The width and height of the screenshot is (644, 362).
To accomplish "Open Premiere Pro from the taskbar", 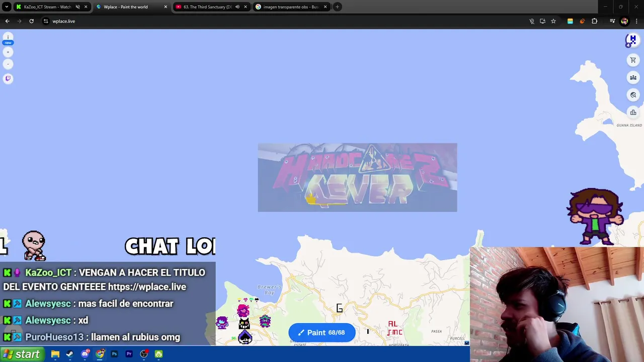I will coord(129,354).
